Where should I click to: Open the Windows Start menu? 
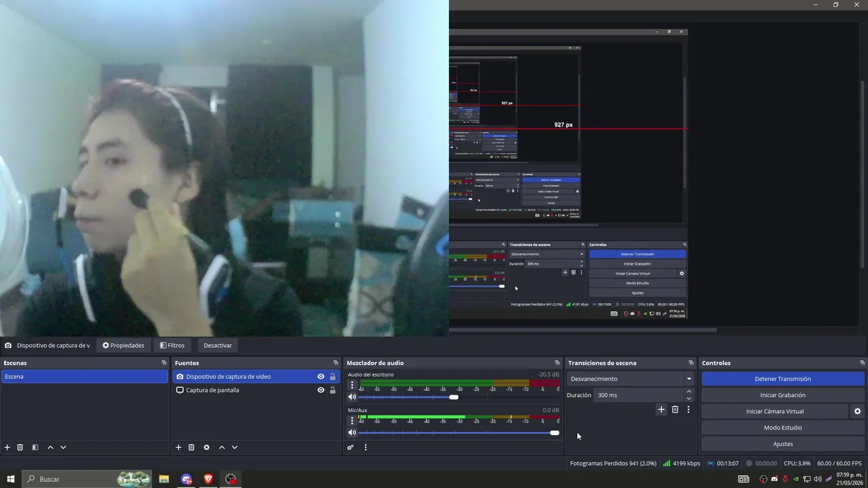pos(11,479)
